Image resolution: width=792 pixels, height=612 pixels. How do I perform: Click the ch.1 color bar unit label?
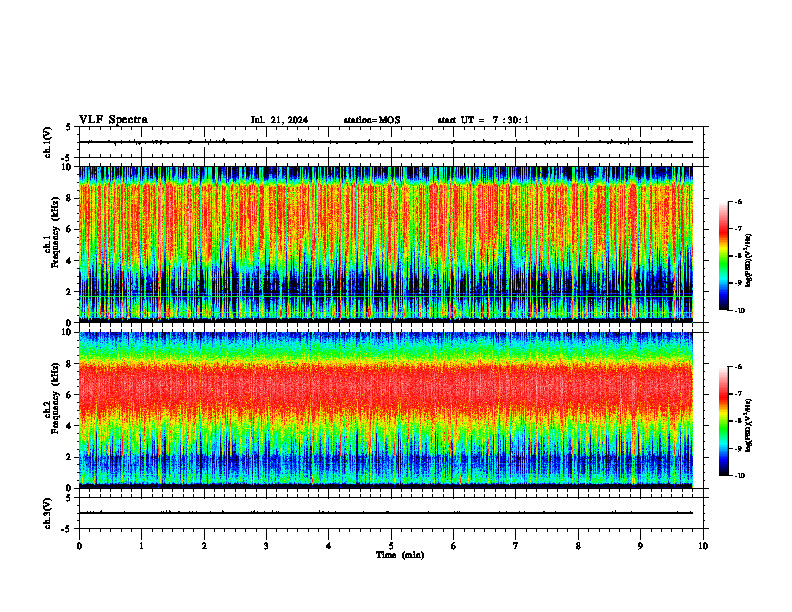pos(749,261)
